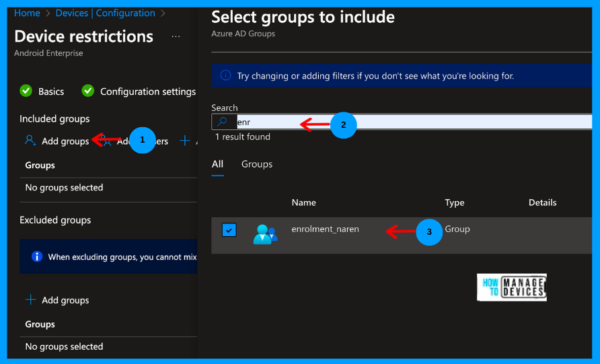Switch to the Groups tab
Screen dimensions: 600x364
coord(257,164)
